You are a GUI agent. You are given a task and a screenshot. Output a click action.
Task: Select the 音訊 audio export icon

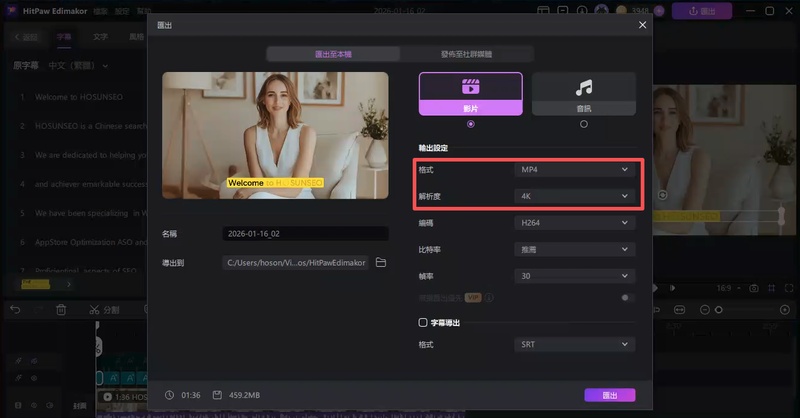584,87
